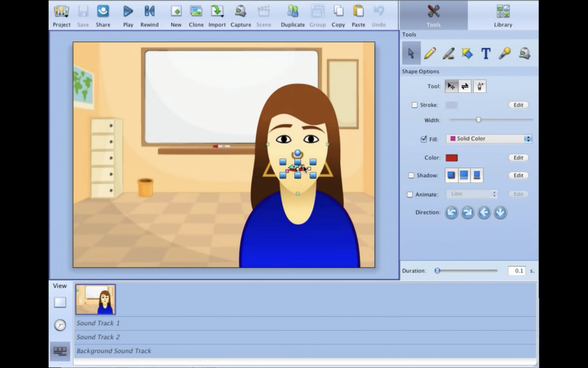
Task: Select the Add Point pen tool under Shape Options
Action: tap(480, 86)
